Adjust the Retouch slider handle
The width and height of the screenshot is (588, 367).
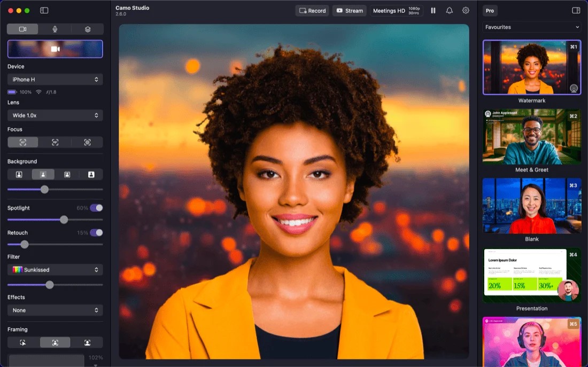25,244
